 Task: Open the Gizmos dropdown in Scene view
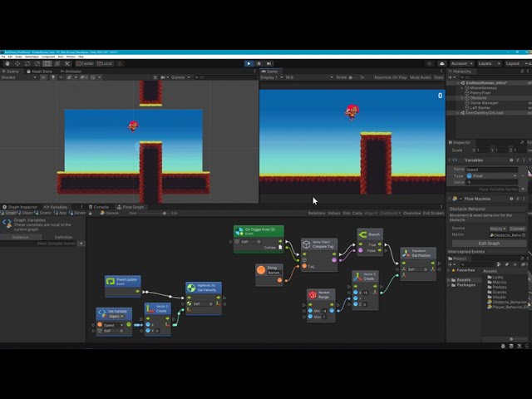point(180,77)
